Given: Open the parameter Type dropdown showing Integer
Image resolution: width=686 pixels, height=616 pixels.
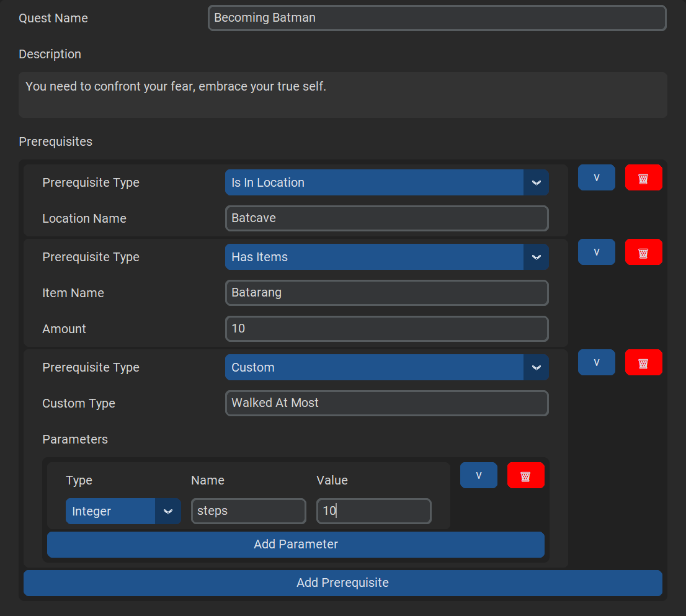Looking at the screenshot, I should coord(123,511).
